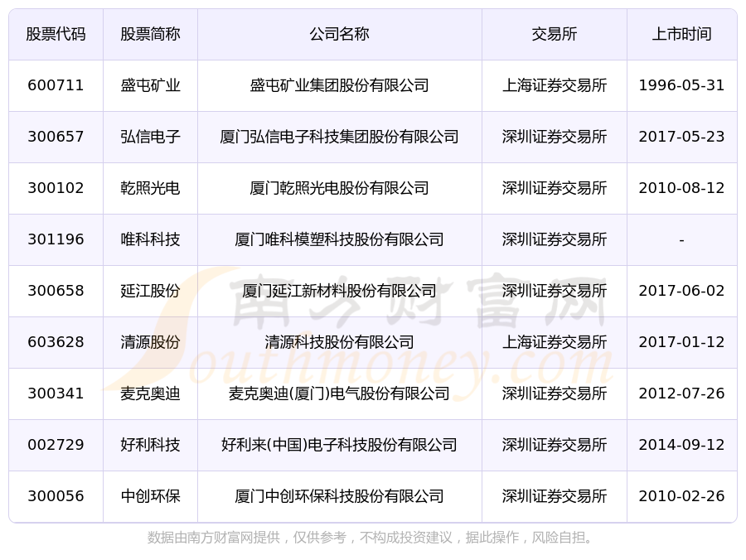Image resolution: width=746 pixels, height=560 pixels.
Task: Click the 交易所 column header
Action: coord(555,34)
